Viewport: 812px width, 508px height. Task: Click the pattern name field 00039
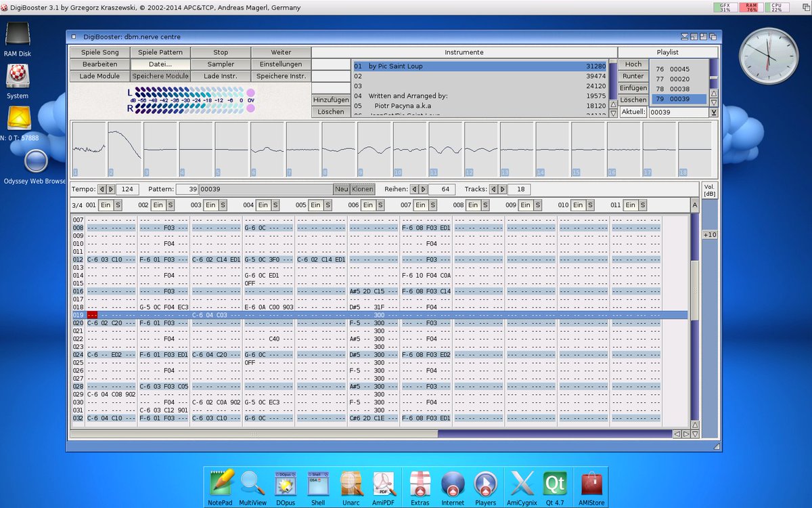pos(265,190)
